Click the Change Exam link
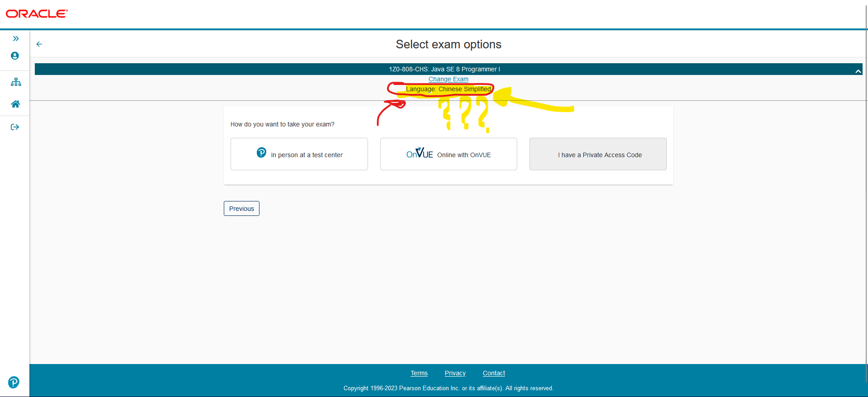 (x=448, y=79)
